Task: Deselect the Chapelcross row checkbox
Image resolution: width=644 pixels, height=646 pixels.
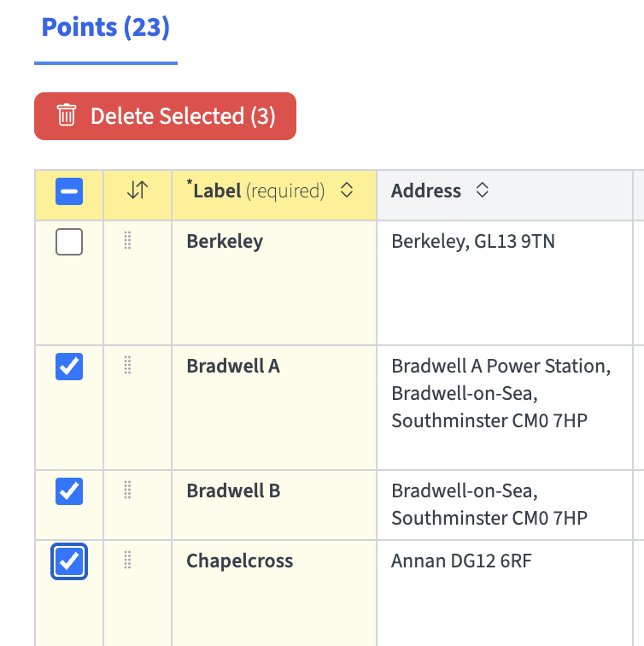Action: [69, 561]
